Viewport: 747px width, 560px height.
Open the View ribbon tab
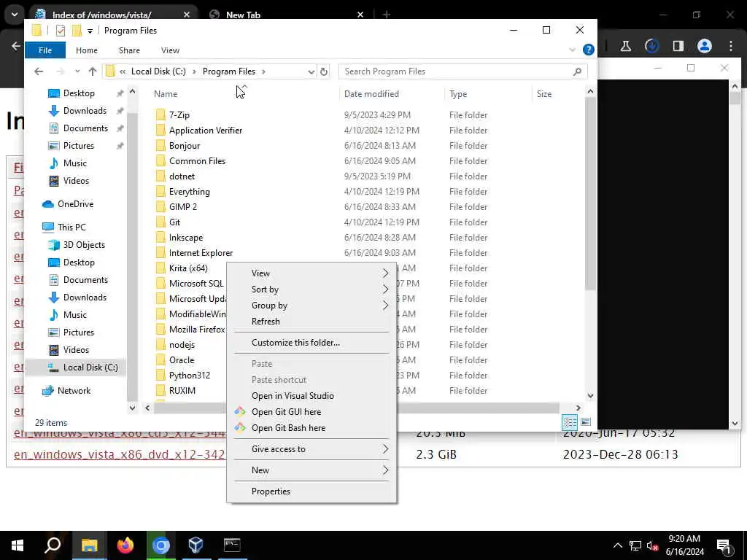tap(170, 50)
